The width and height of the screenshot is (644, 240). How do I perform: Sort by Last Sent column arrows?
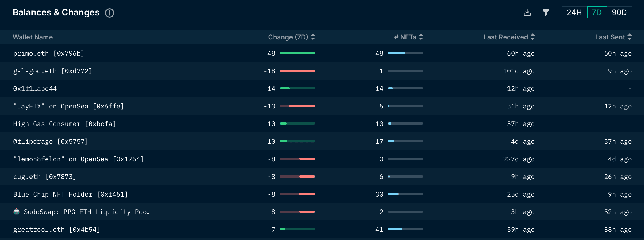pos(630,37)
